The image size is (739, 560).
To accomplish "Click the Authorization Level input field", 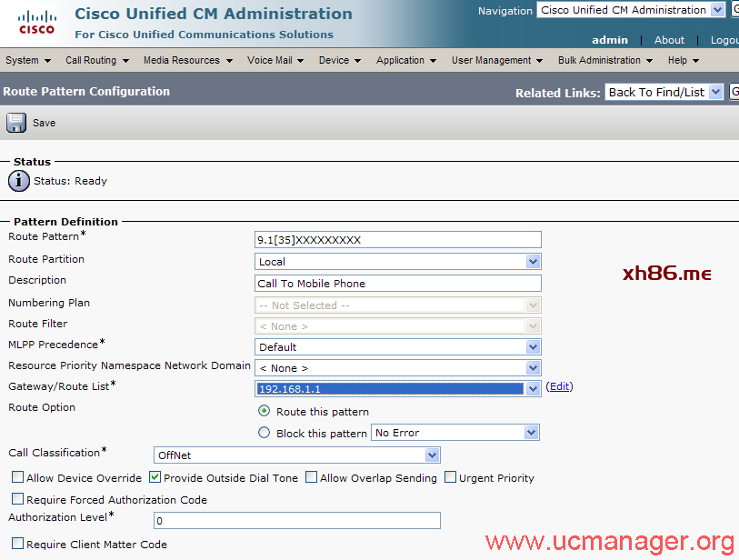I will click(296, 521).
